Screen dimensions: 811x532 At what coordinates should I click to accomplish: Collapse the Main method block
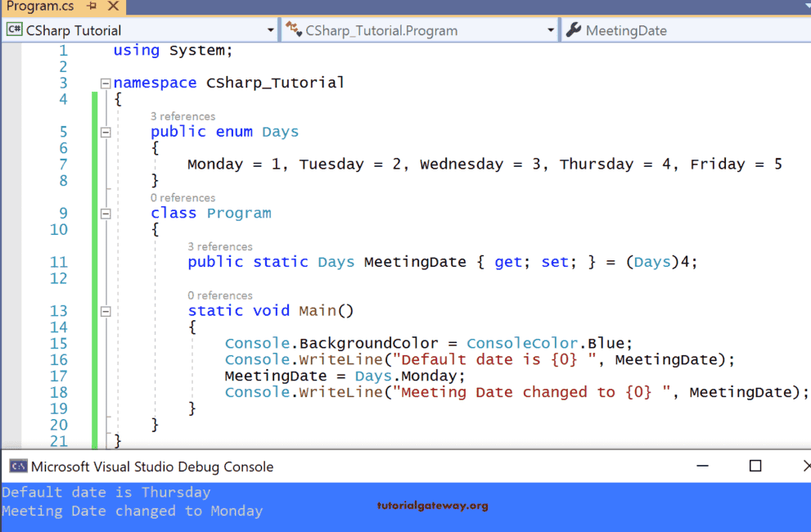pos(104,310)
